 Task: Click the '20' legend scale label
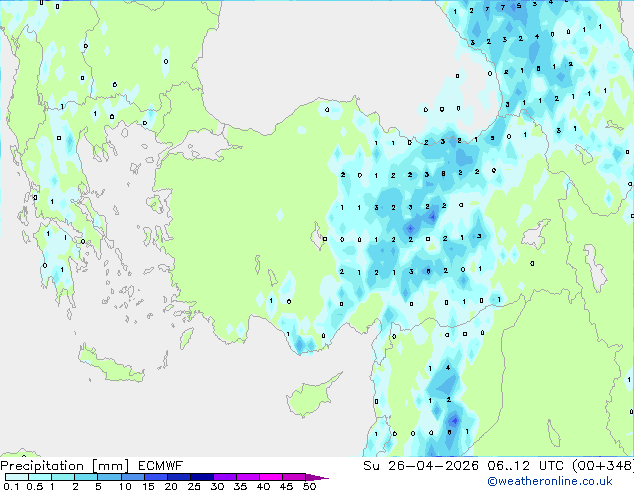point(171,486)
